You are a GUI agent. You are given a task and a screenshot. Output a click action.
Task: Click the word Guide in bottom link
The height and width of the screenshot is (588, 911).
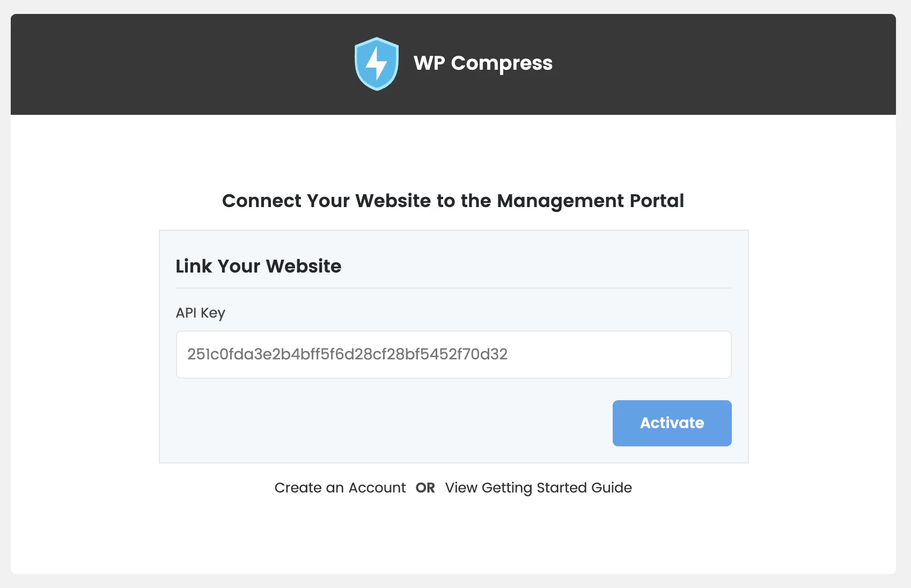click(612, 488)
